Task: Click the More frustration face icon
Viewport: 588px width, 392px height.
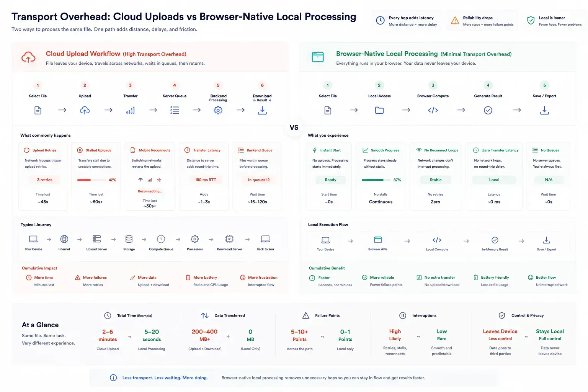Action: [x=243, y=278]
